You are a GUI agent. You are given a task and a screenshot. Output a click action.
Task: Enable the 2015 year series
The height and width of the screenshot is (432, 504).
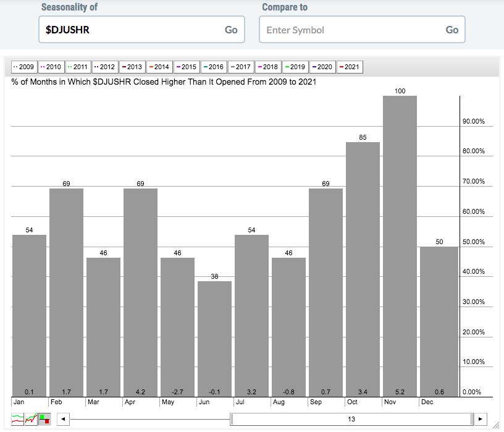tap(186, 67)
